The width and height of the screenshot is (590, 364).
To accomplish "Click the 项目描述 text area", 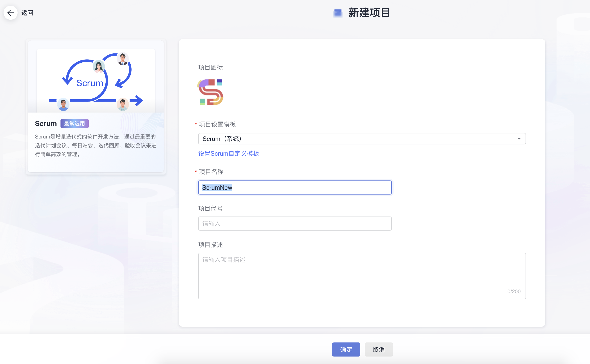I will (362, 276).
